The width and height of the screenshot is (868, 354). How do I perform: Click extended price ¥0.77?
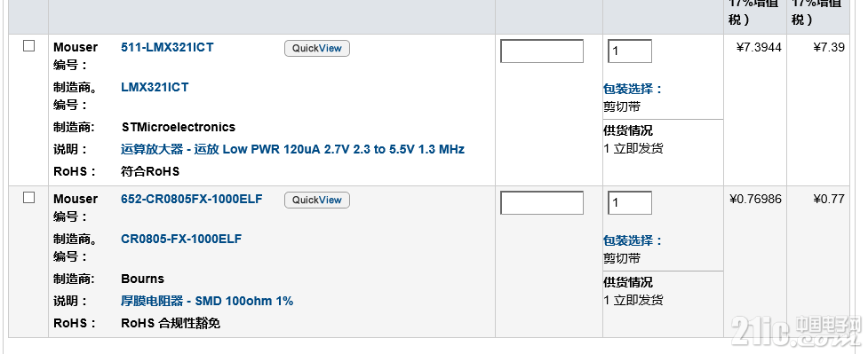829,199
